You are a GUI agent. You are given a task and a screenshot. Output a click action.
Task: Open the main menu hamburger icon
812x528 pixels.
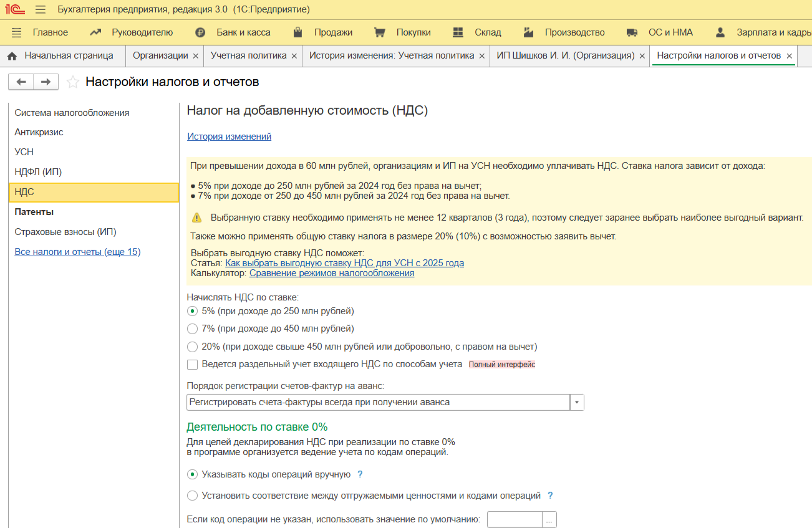(41, 10)
